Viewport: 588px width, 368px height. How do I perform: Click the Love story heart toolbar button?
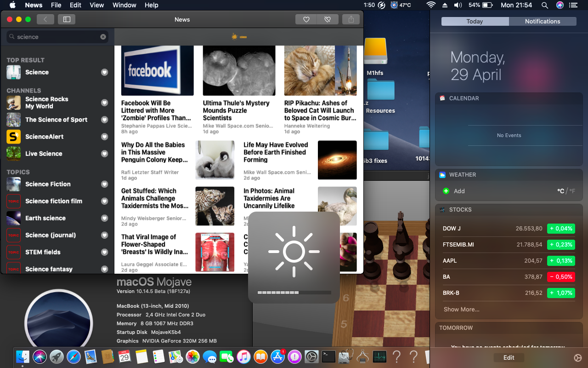[x=306, y=19]
